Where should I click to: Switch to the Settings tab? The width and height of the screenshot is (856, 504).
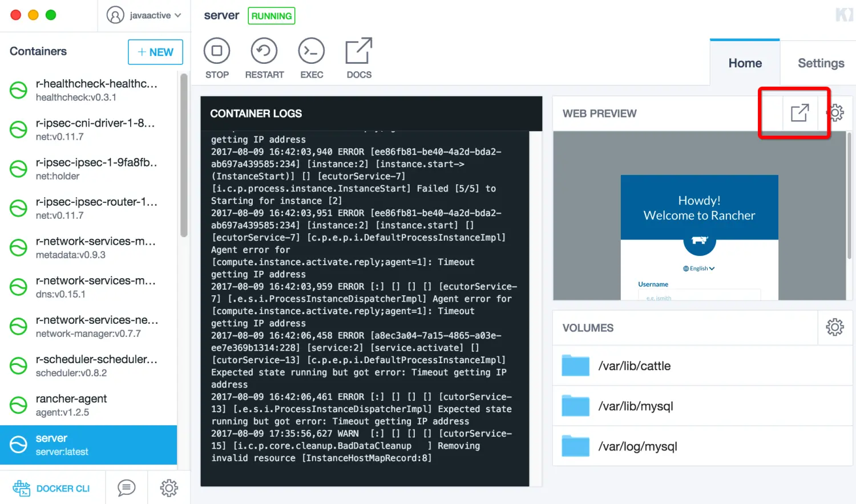[x=821, y=63]
